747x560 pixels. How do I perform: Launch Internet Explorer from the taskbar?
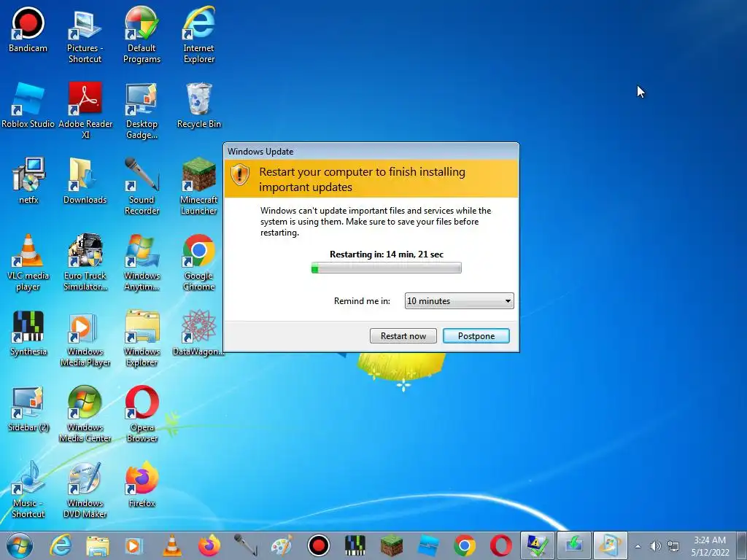click(61, 545)
